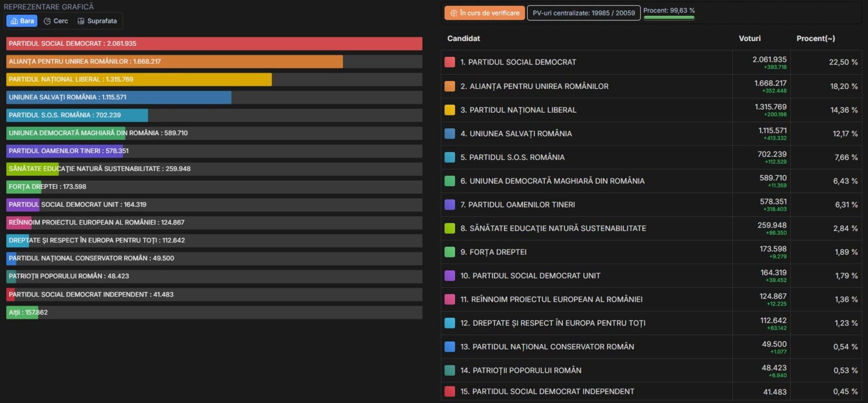868x403 pixels.
Task: Click the Partidul S.O.S. România chart bar
Action: pos(77,115)
